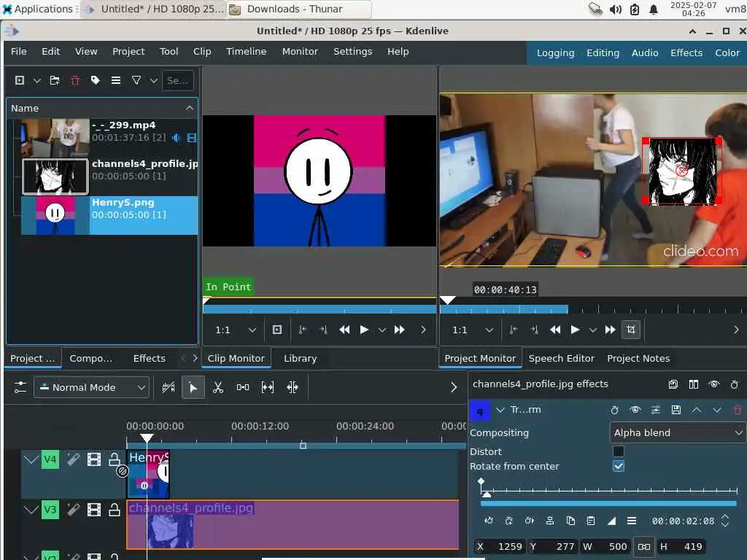Select the Razor (scissors) tool
This screenshot has width=747, height=560.
217,387
